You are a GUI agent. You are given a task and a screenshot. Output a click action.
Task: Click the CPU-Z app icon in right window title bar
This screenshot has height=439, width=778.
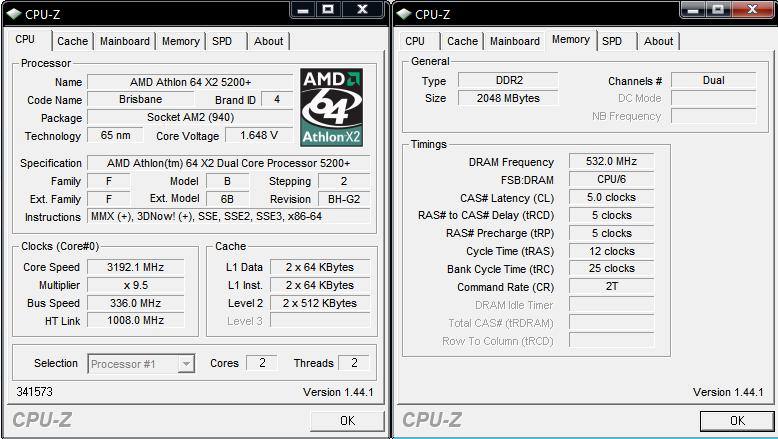point(404,14)
